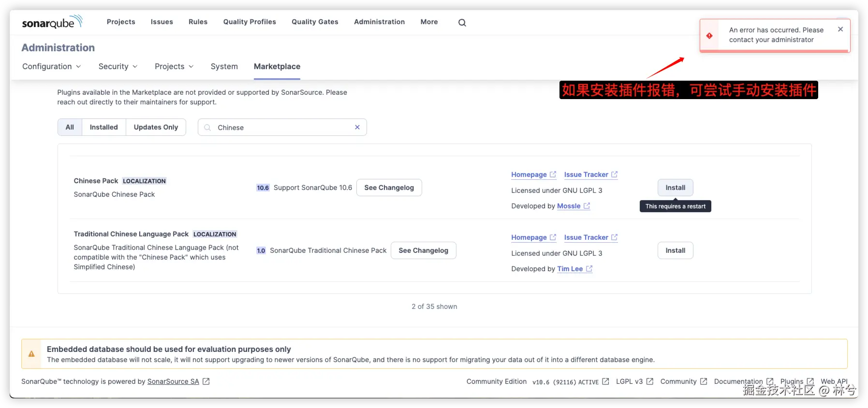Open Administration in the top navigation
The image size is (868, 408).
pyautogui.click(x=379, y=22)
